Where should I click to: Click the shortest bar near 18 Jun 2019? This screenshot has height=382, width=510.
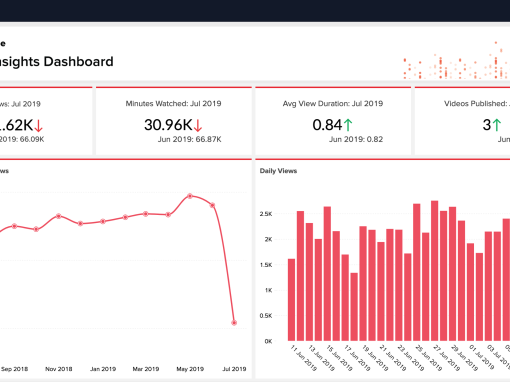pos(354,307)
